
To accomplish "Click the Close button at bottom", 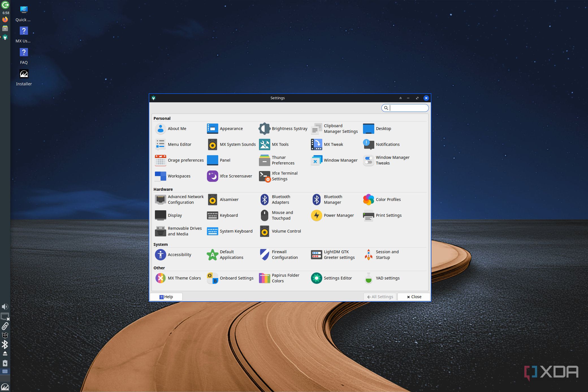I will pos(414,297).
